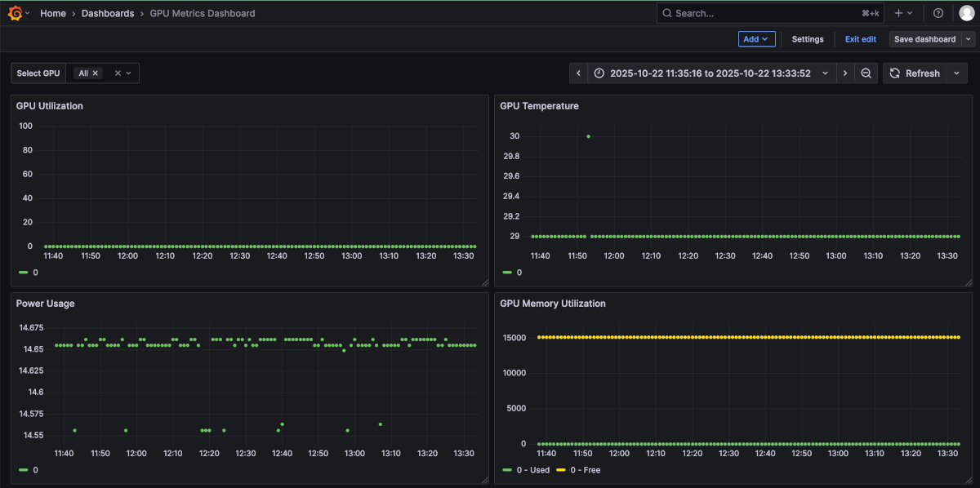This screenshot has width=980, height=488.
Task: Click the clock icon in the time picker
Action: pyautogui.click(x=599, y=73)
